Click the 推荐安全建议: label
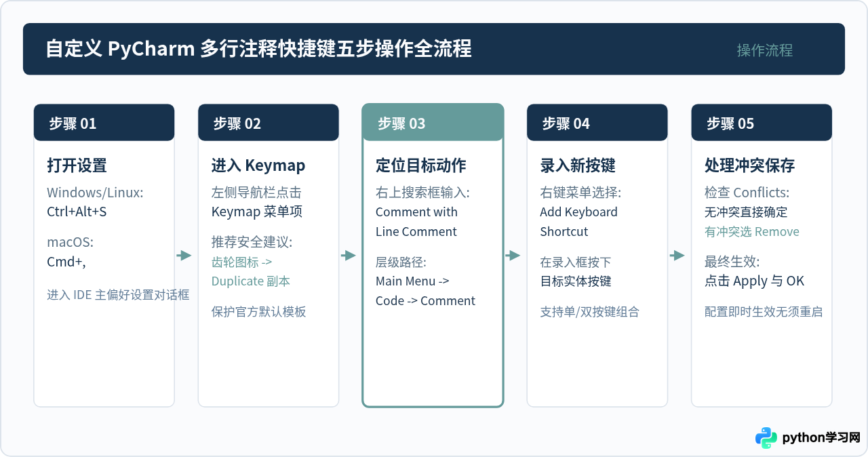This screenshot has height=457, width=868. (252, 242)
